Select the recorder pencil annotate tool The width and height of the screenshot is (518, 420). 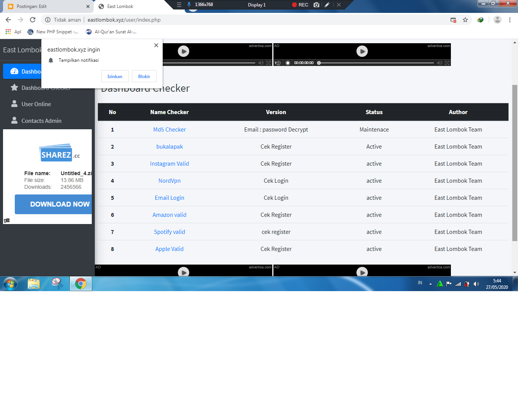(327, 5)
